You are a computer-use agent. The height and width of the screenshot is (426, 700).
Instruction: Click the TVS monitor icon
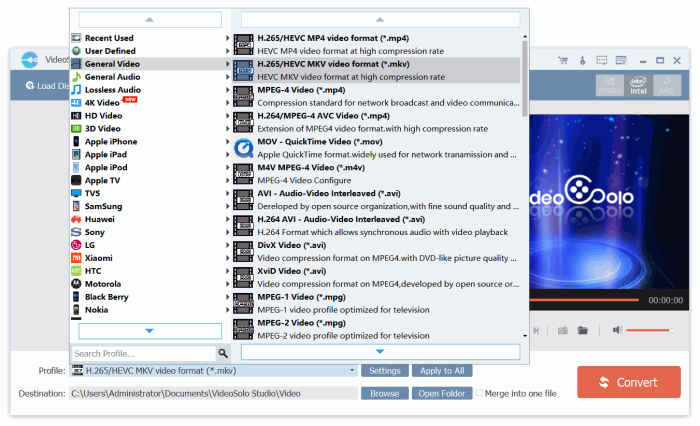click(x=76, y=193)
